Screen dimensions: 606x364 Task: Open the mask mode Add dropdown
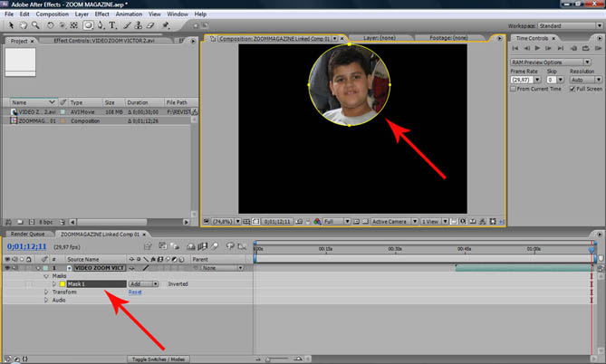[143, 284]
